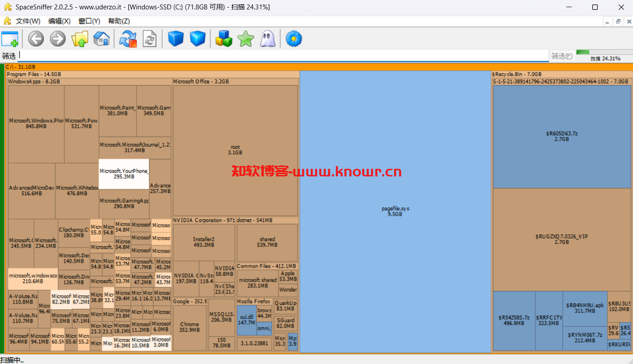Click the 筛选(F) filter button

coord(562,56)
